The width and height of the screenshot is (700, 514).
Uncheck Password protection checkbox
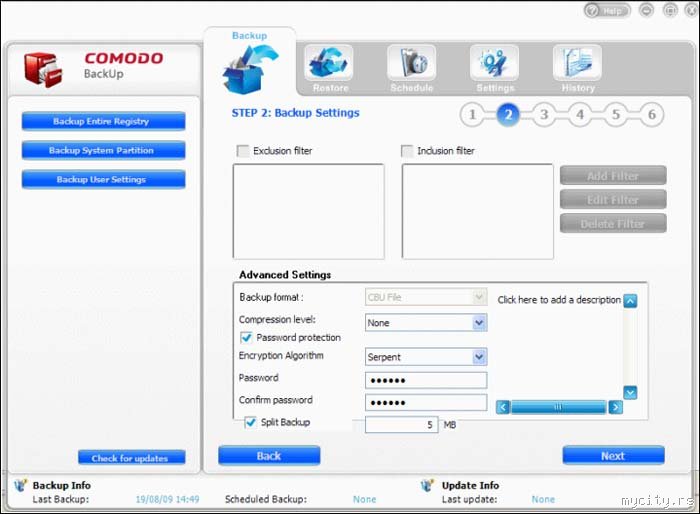[x=246, y=337]
